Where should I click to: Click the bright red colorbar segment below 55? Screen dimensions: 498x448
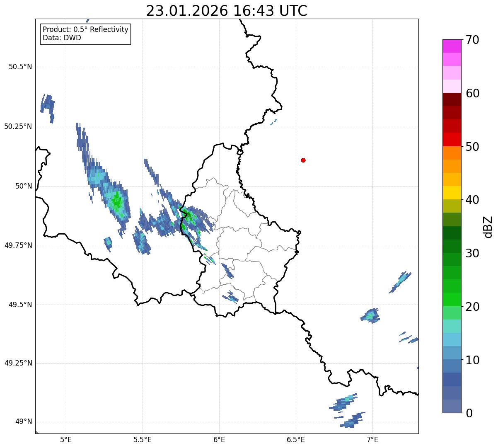(x=452, y=140)
